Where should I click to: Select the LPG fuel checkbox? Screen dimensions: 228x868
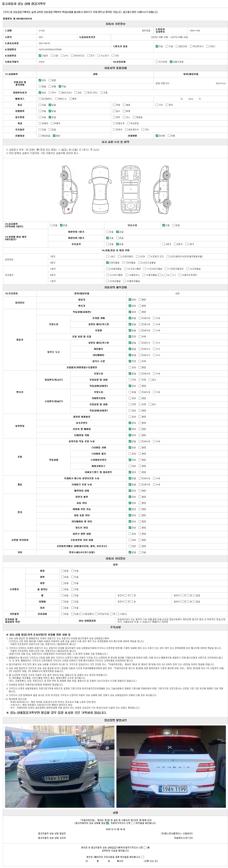tap(62, 56)
